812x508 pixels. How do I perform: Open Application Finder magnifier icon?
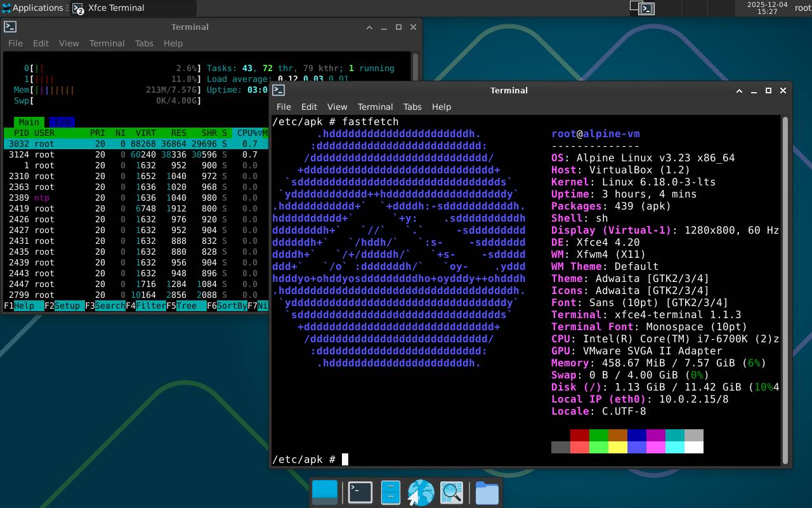tap(452, 492)
